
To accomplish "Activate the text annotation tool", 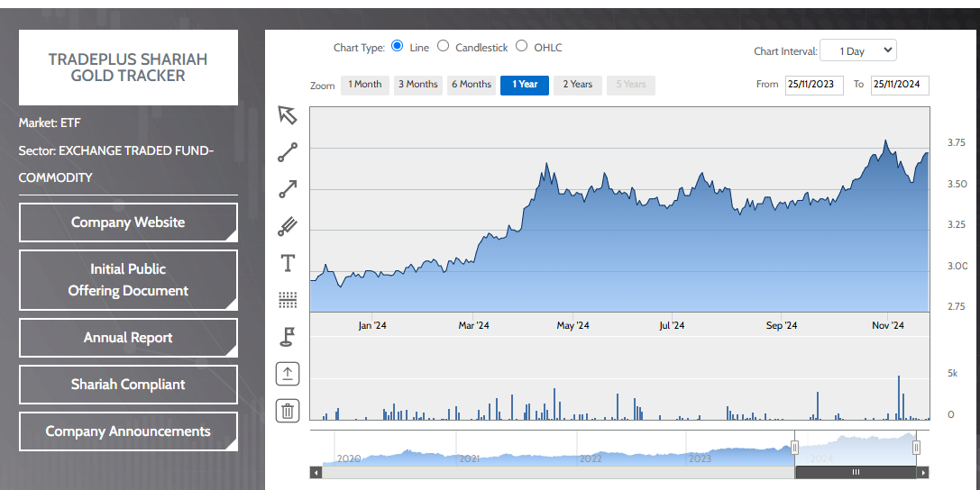I will tap(288, 263).
